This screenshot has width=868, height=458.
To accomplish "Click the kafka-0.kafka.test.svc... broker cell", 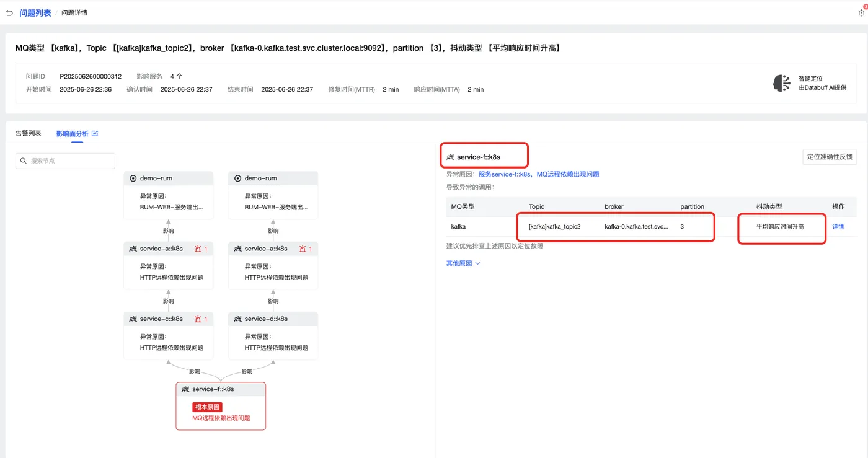I will (637, 227).
